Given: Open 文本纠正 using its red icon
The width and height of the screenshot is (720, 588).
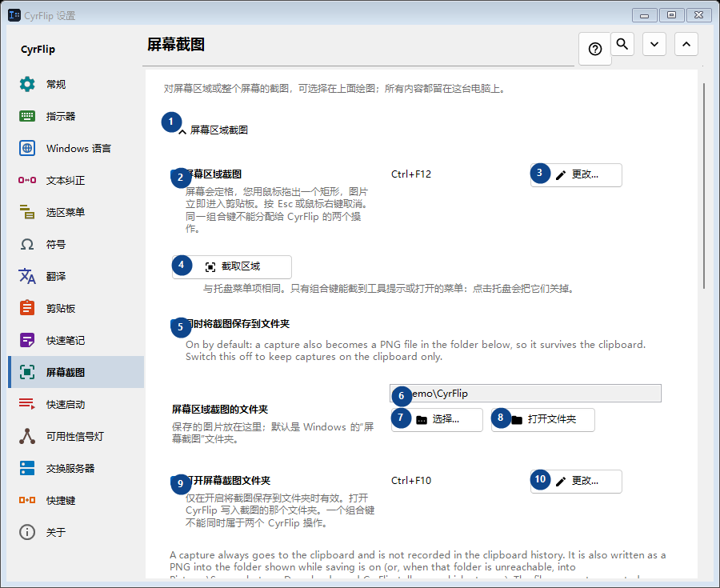Looking at the screenshot, I should coord(27,180).
